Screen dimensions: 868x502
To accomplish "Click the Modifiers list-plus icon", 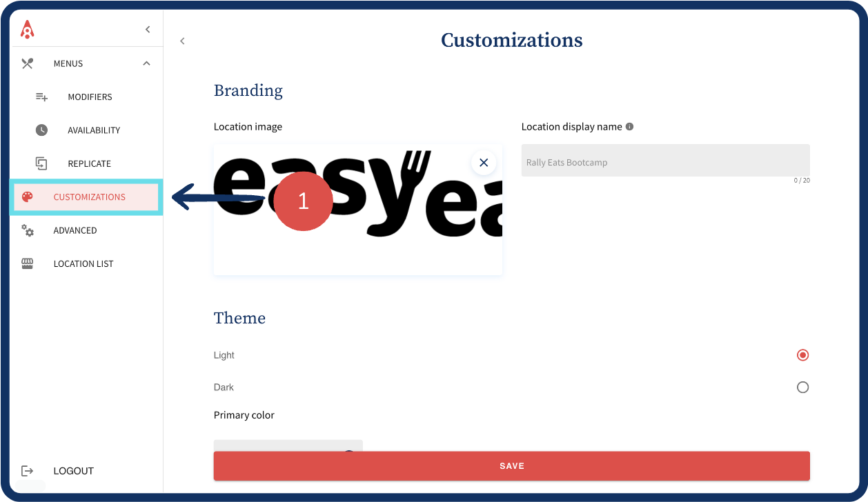I will coord(41,97).
